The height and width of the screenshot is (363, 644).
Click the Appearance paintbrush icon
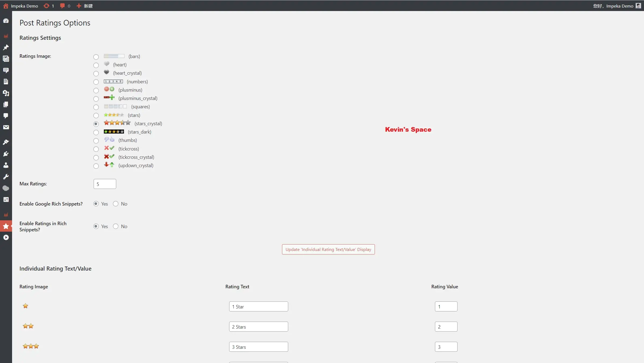click(6, 142)
